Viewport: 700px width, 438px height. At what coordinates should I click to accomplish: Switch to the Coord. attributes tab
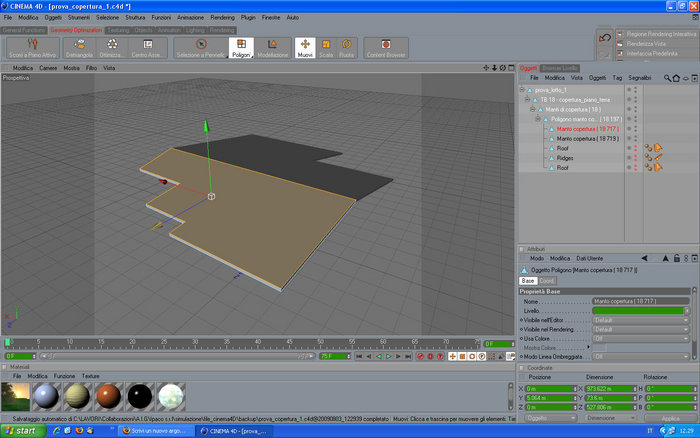click(546, 281)
